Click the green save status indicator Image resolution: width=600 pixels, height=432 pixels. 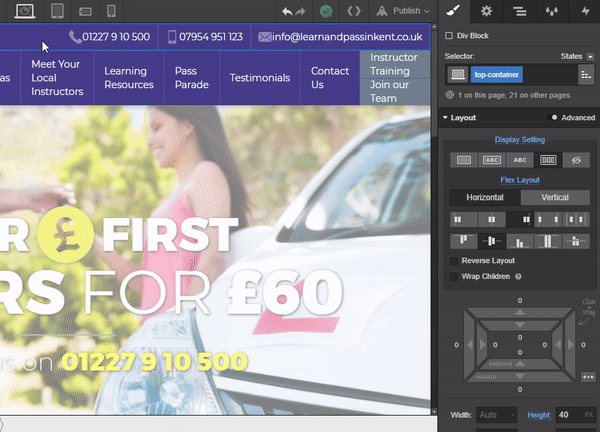(x=326, y=11)
